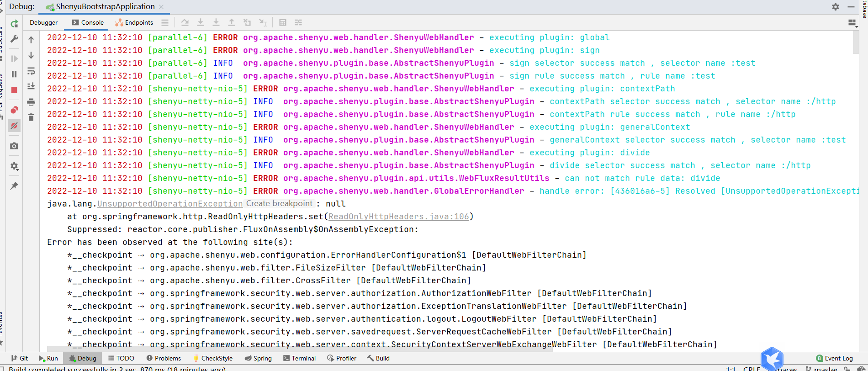Click the console vertical scrollbar
This screenshot has width=868, height=371.
point(856,42)
